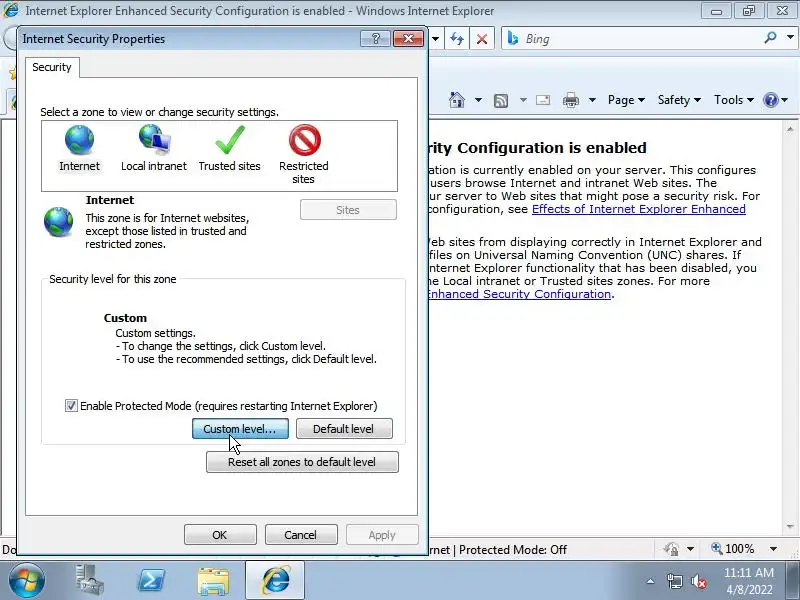Show hidden tray icons arrow
800x600 pixels.
(x=651, y=581)
